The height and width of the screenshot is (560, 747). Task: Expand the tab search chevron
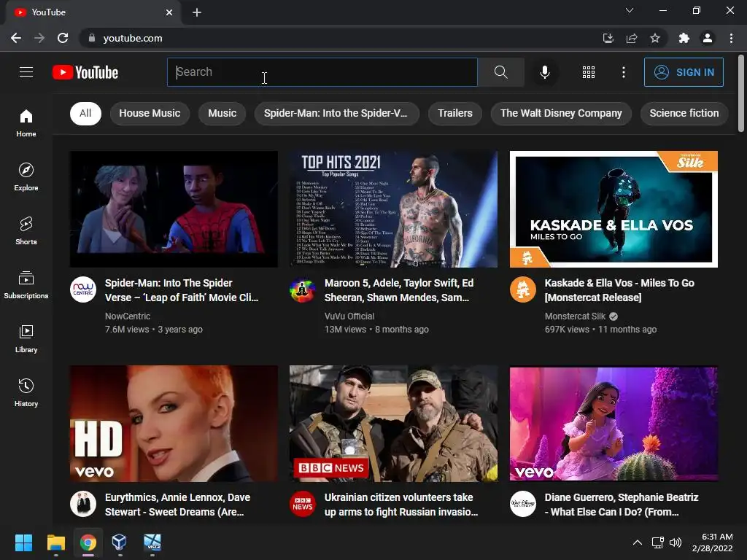pos(630,10)
